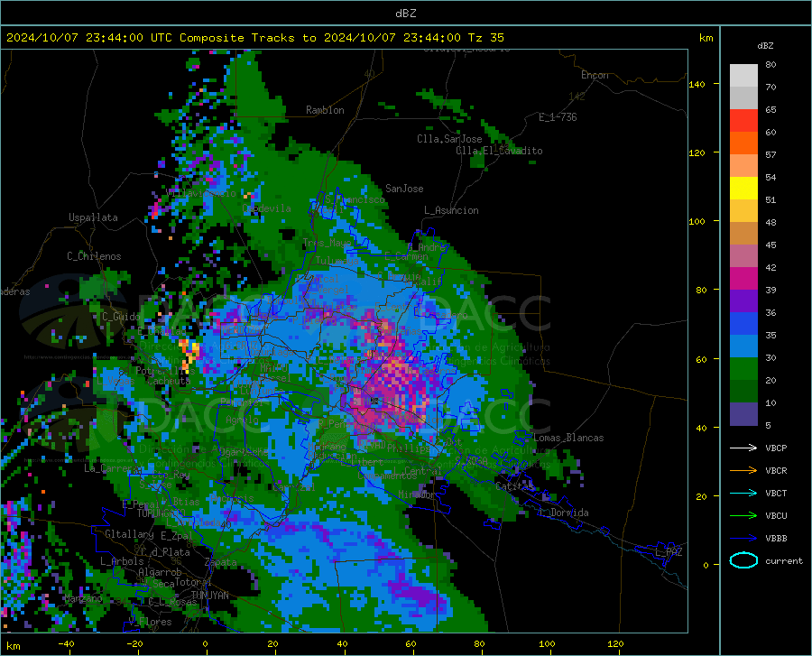
Task: Select the royal blue 35-36 dBZ swatch
Action: pyautogui.click(x=743, y=324)
